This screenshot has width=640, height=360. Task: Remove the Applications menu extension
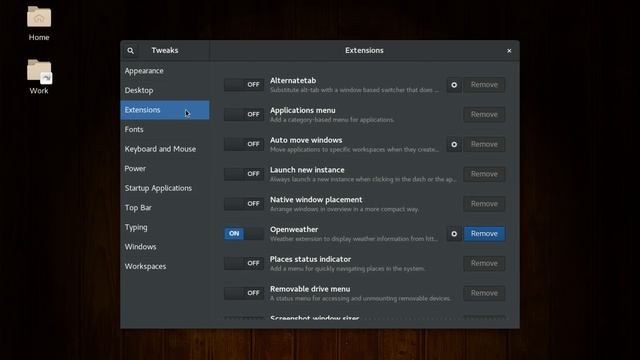click(x=484, y=115)
